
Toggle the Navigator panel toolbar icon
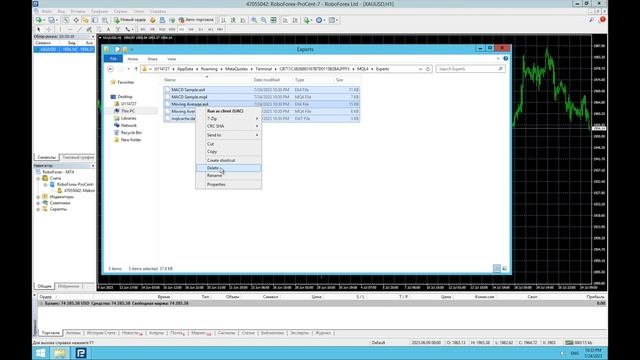85,20
